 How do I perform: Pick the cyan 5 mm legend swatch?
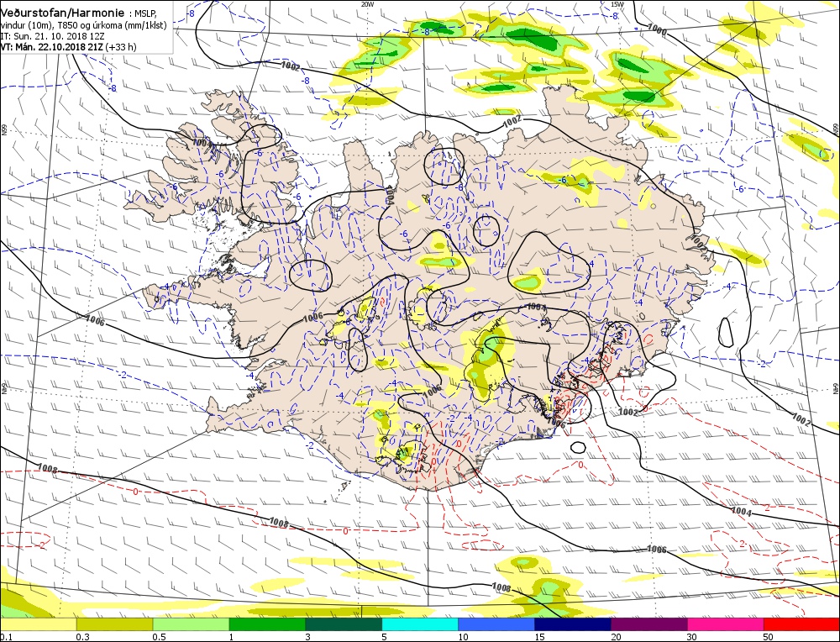point(420,624)
